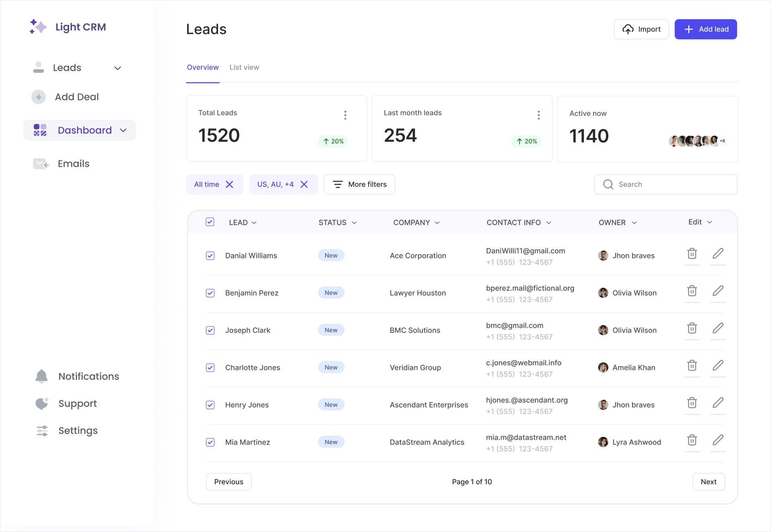The height and width of the screenshot is (532, 771).
Task: Uncheck Henry Jones lead checkbox
Action: [210, 405]
